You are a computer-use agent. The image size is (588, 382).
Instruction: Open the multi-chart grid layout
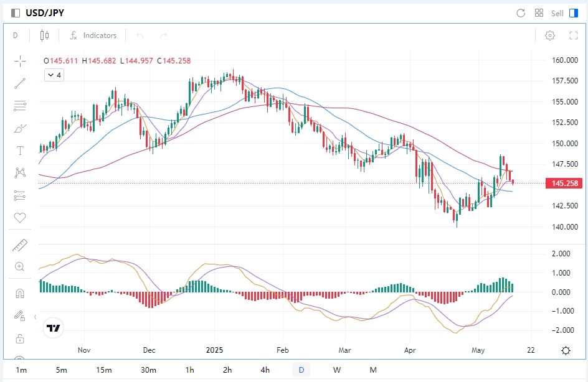tap(539, 13)
